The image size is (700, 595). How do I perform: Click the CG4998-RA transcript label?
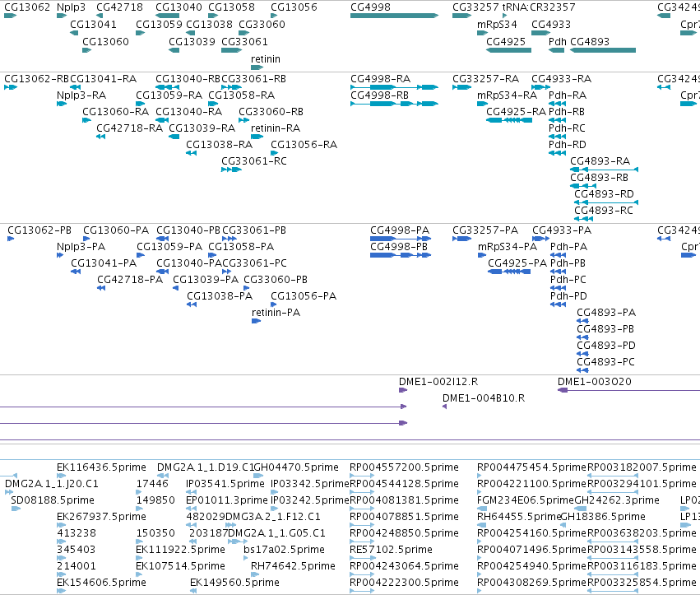380,79
